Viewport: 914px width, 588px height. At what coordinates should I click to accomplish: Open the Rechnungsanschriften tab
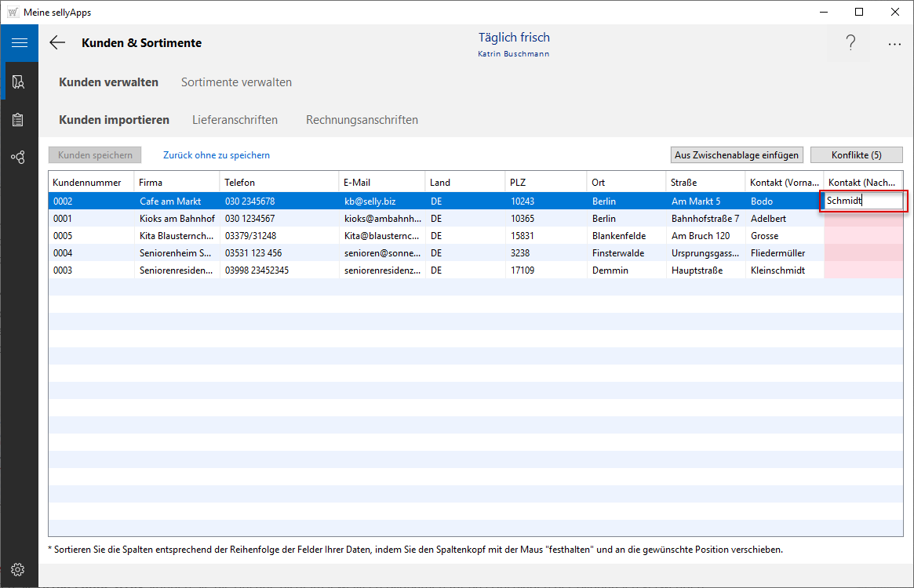[362, 120]
